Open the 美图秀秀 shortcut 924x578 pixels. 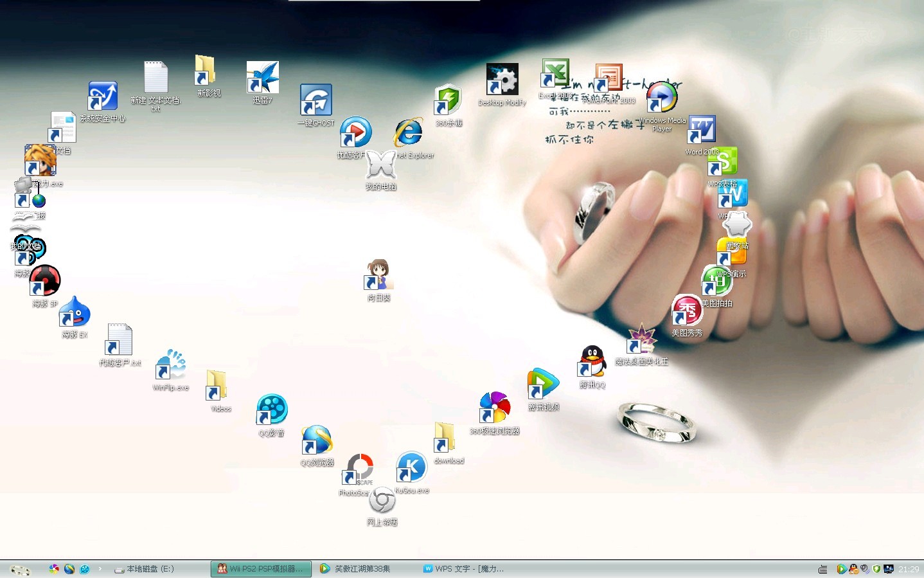pyautogui.click(x=686, y=311)
